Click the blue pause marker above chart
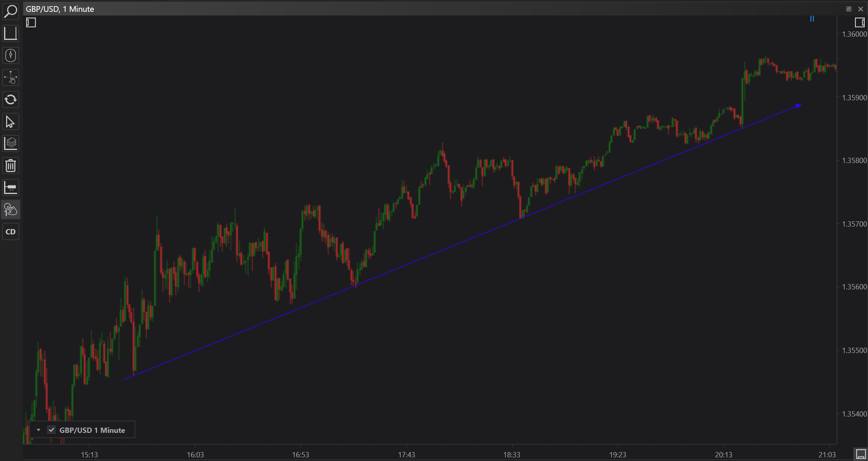The image size is (868, 461). [812, 19]
